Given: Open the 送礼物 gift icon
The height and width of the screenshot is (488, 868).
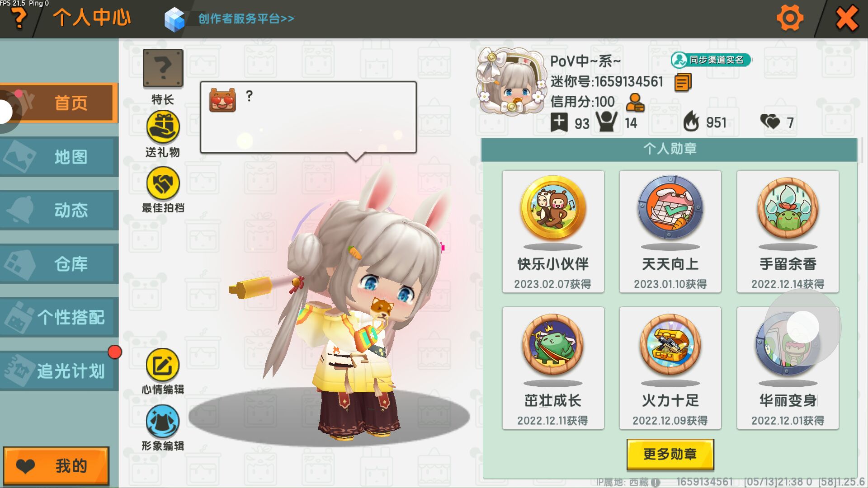Looking at the screenshot, I should [163, 127].
